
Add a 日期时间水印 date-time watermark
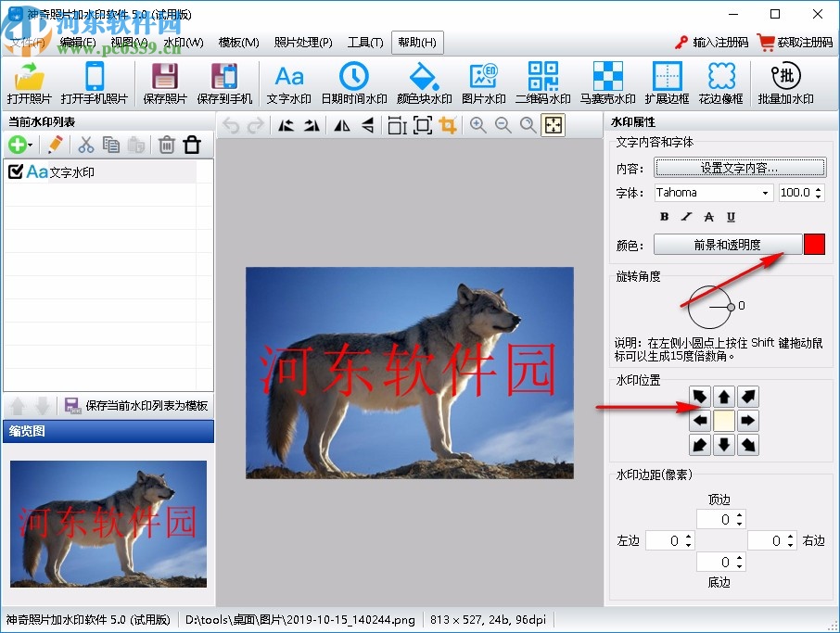pos(354,83)
